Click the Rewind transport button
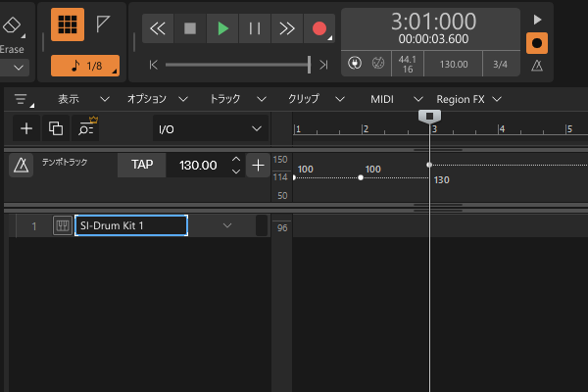The image size is (588, 392). pos(158,28)
